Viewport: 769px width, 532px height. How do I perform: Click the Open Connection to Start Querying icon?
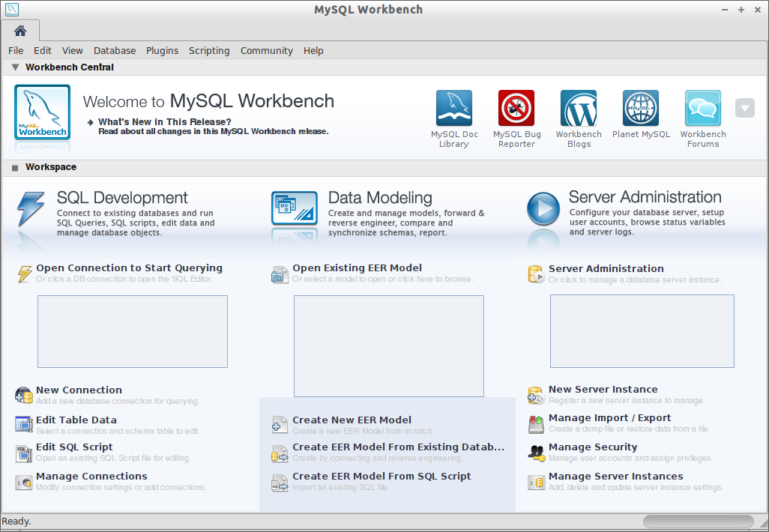[x=25, y=273]
